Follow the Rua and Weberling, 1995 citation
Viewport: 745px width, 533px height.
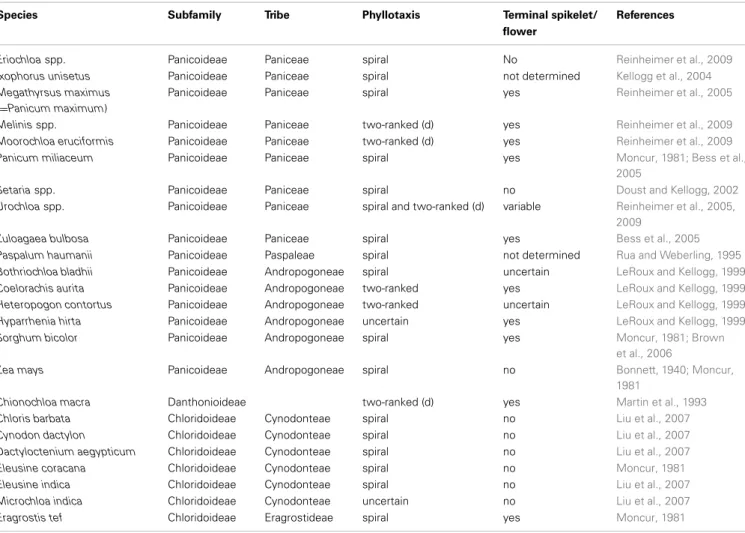(x=678, y=255)
